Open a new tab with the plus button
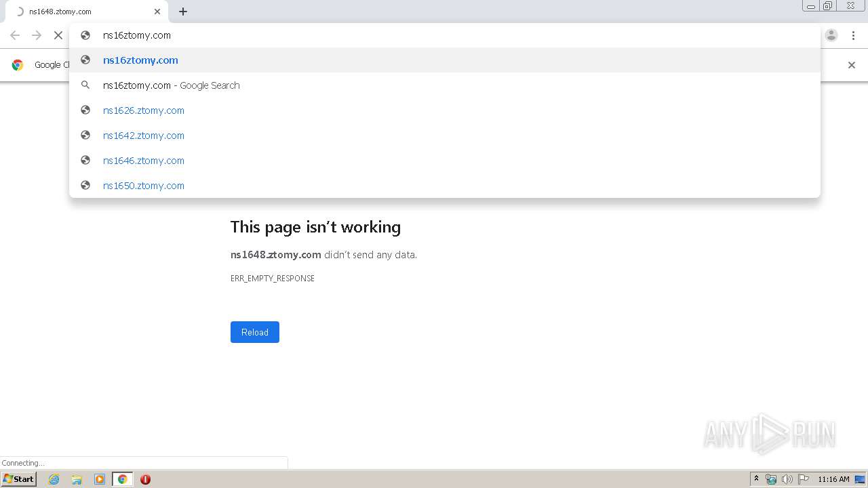 click(183, 12)
